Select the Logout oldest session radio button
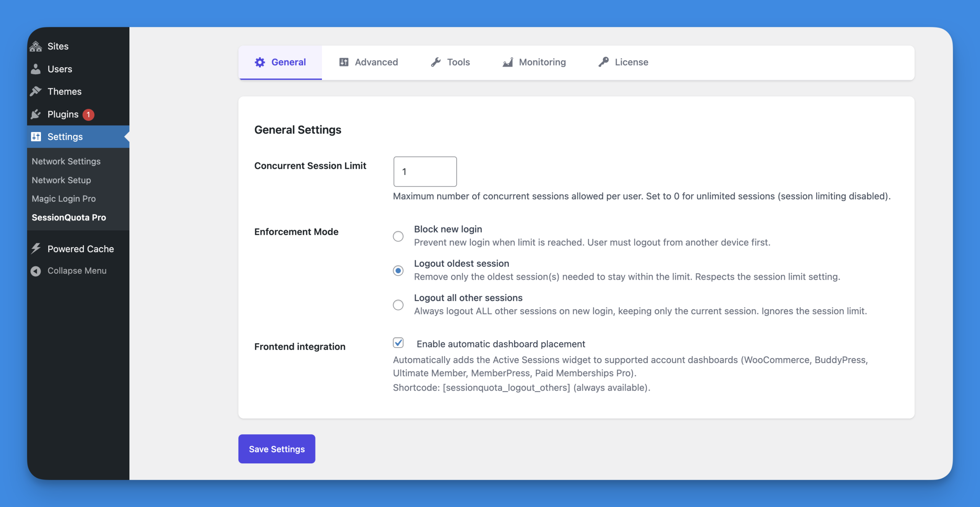980x507 pixels. tap(398, 271)
